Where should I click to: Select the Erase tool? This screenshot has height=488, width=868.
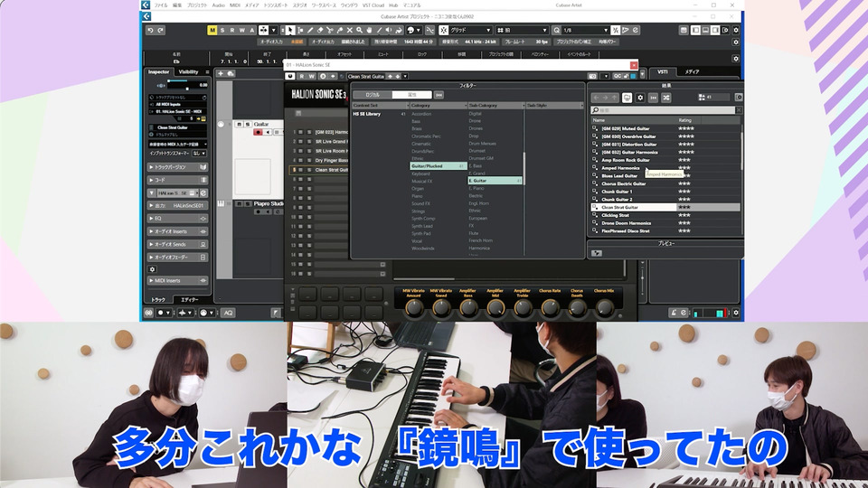pos(320,30)
